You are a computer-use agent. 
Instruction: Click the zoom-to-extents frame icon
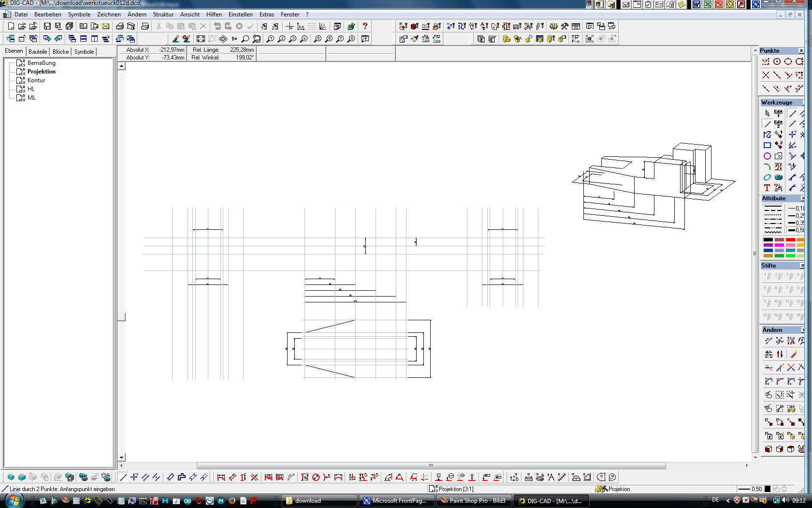[201, 39]
